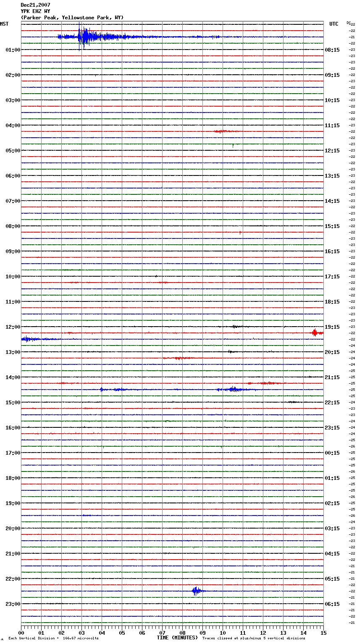Click the 05:15 UTC time label
The height and width of the screenshot is (644, 357).
click(332, 579)
